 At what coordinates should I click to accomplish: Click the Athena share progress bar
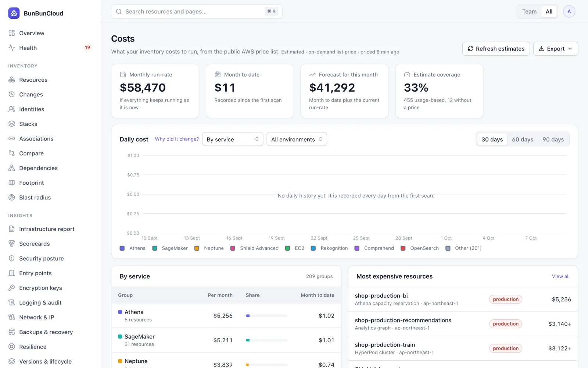(x=267, y=316)
